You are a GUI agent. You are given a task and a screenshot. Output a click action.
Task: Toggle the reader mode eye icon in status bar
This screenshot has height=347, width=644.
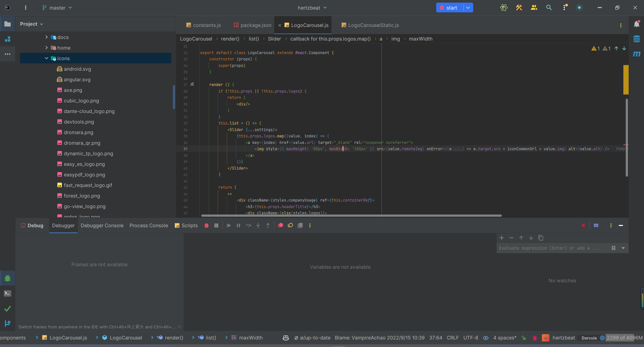tap(486, 338)
